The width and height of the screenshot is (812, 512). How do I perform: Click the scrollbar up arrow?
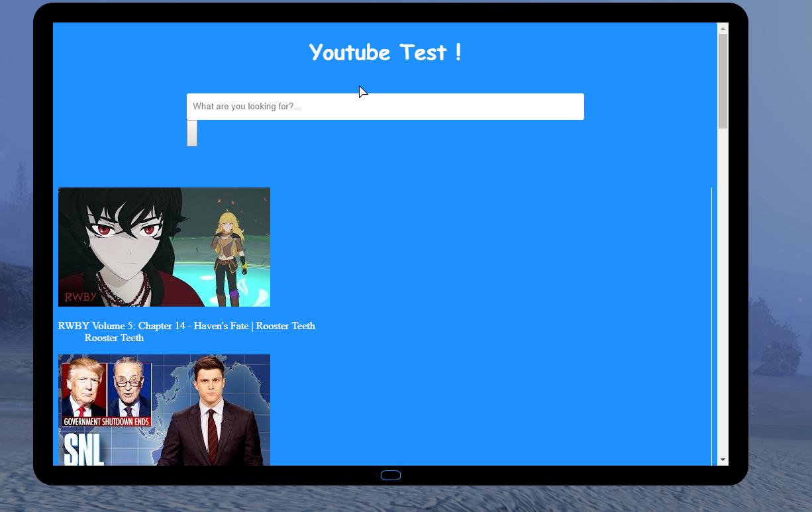point(723,28)
